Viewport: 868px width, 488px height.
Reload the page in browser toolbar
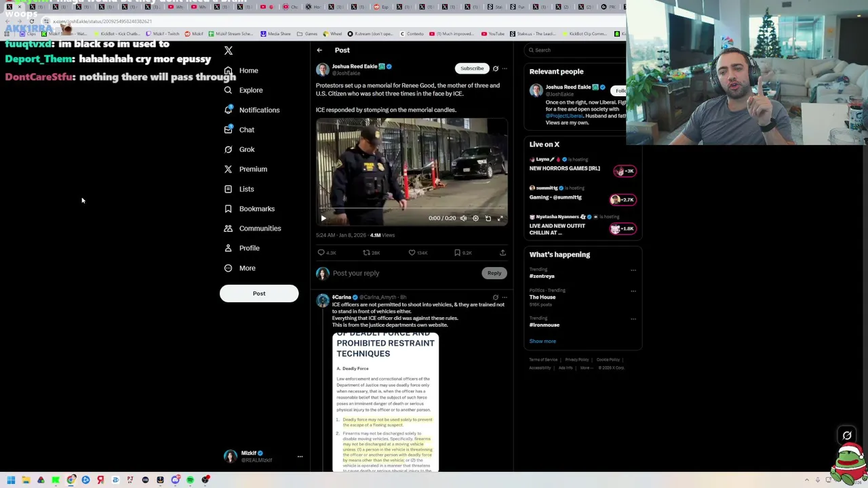point(32,22)
